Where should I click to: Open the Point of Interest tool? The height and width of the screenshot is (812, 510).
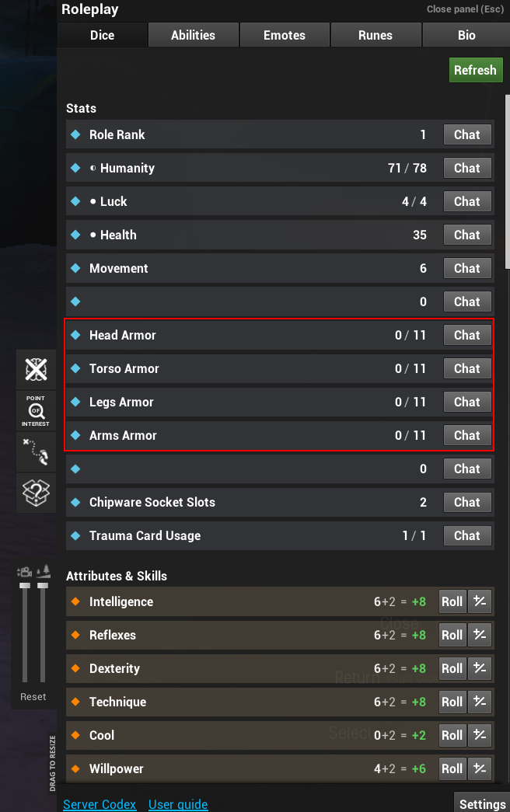(x=36, y=411)
